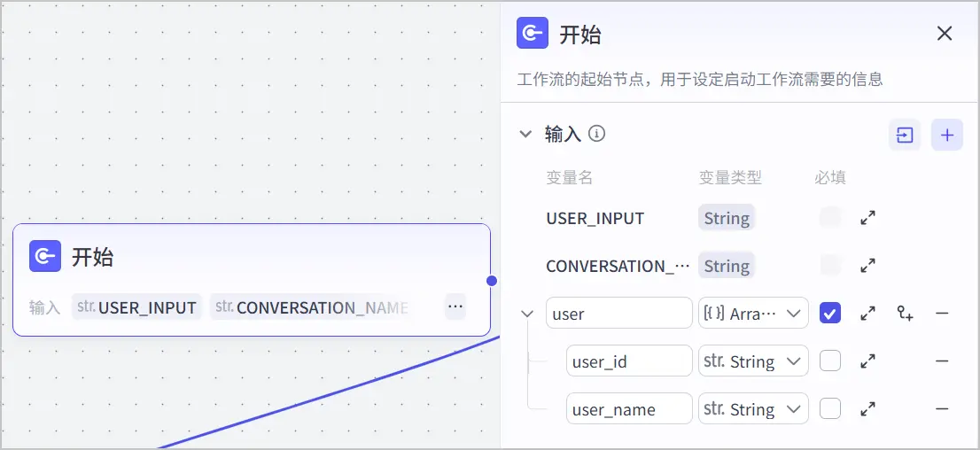980x450 pixels.
Task: Edit the user_name variable name field
Action: [629, 409]
